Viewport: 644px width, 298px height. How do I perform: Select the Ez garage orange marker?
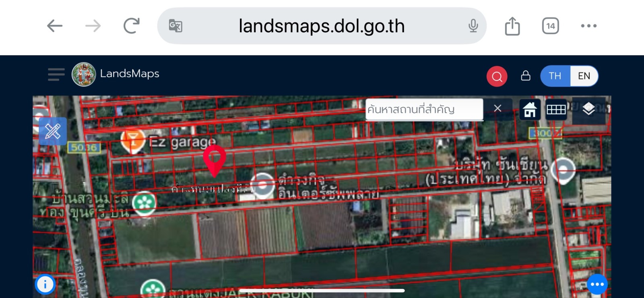tap(133, 141)
